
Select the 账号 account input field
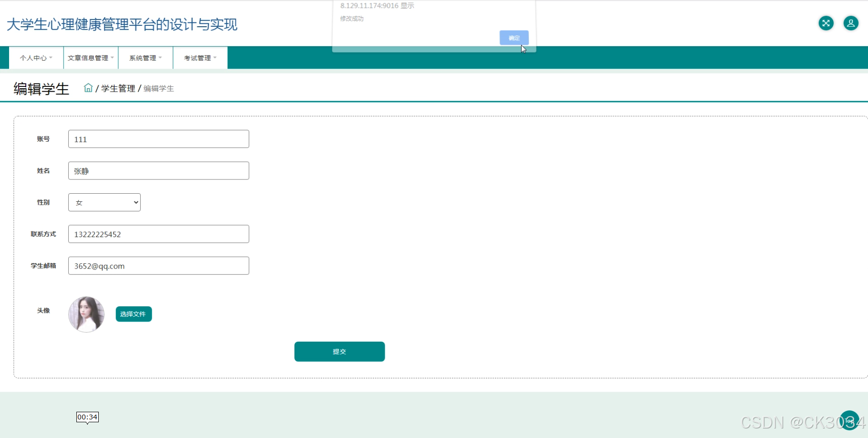click(x=158, y=139)
